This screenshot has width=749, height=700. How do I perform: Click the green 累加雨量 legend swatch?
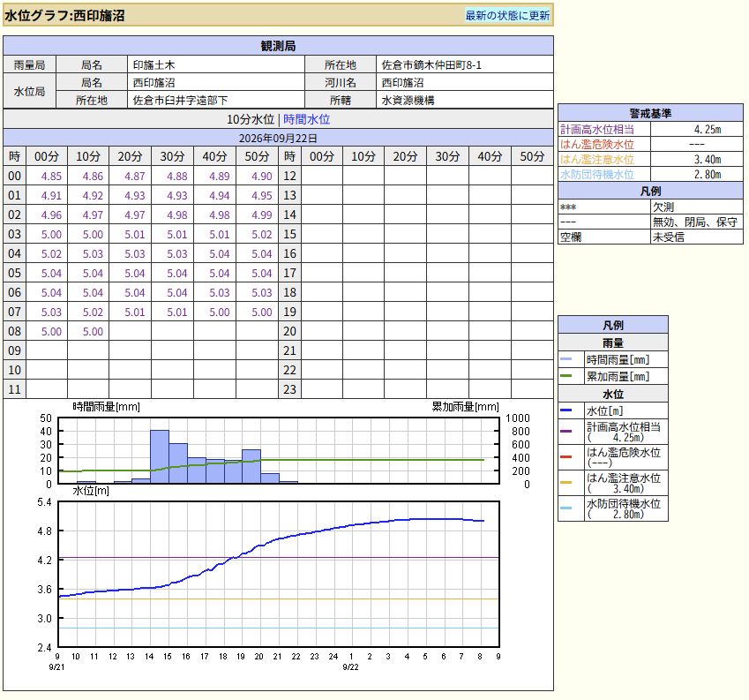(565, 376)
